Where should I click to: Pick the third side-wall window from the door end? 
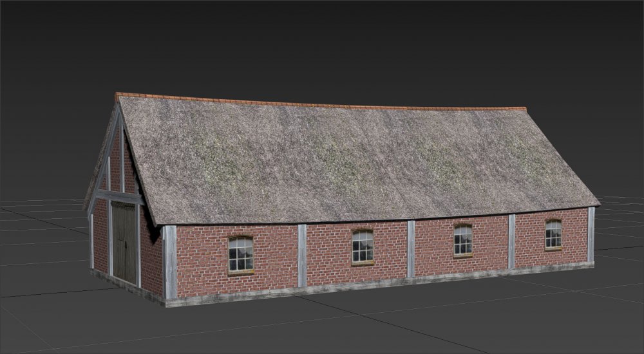pos(462,239)
